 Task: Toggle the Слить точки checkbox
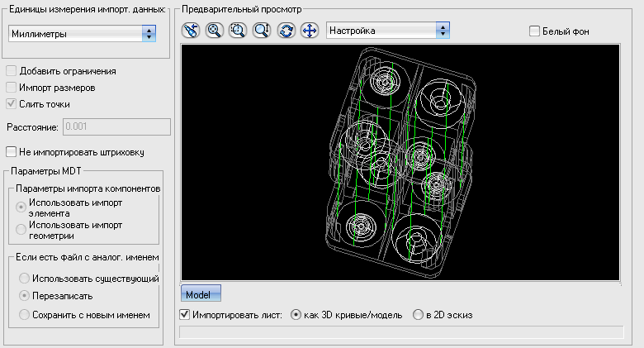12,104
